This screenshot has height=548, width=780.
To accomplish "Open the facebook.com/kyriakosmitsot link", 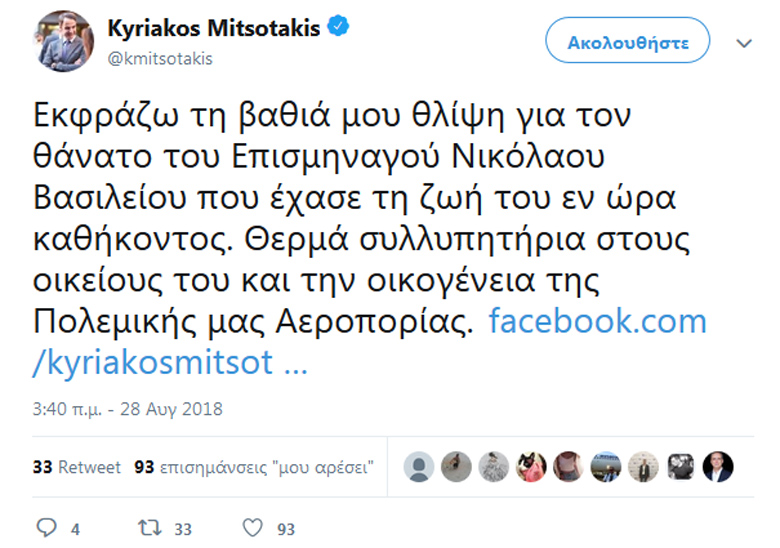I will 370,341.
